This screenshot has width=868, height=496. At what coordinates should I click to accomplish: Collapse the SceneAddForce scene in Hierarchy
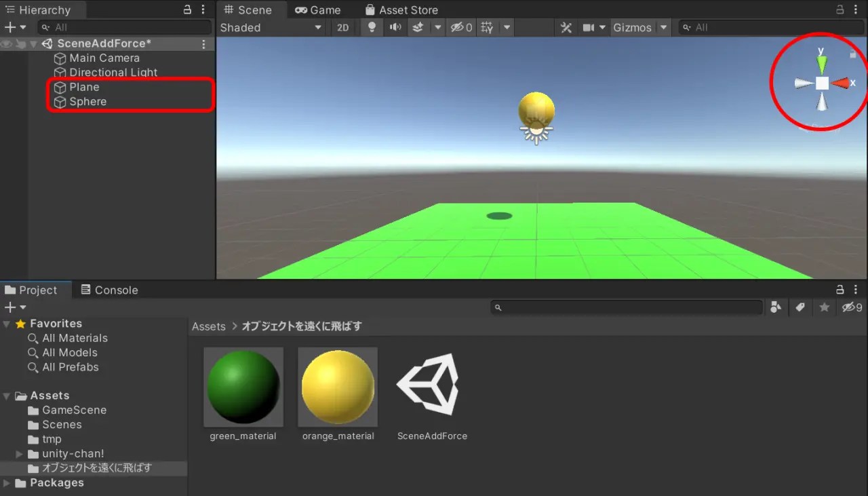click(x=33, y=44)
